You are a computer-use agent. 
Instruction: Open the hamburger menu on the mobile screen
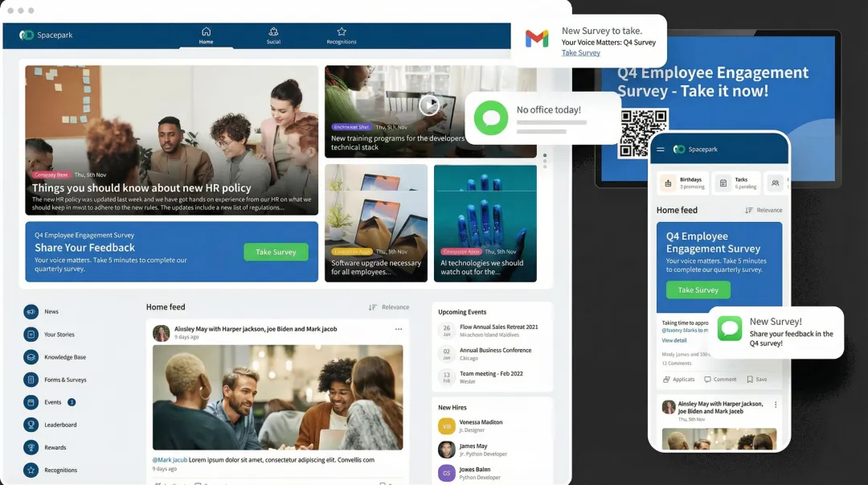(660, 149)
